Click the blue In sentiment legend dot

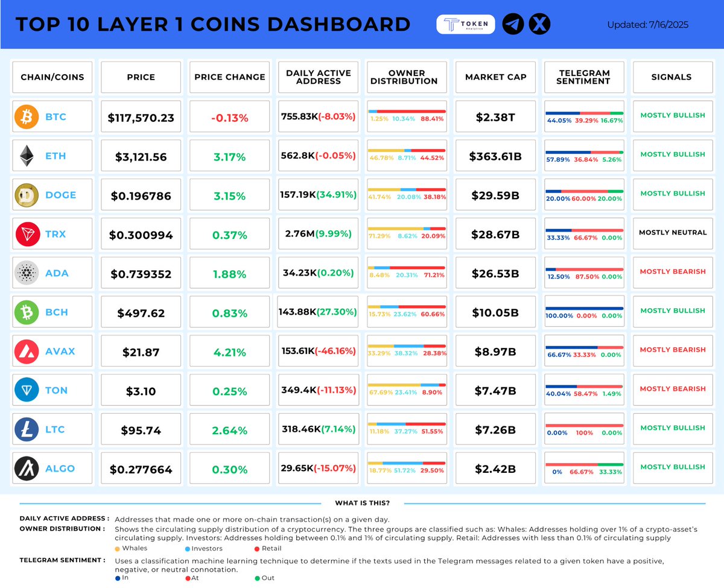pos(117,578)
